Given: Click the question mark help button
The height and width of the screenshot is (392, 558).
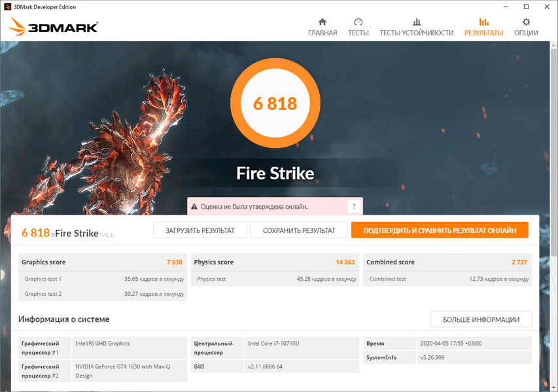Looking at the screenshot, I should (x=354, y=206).
